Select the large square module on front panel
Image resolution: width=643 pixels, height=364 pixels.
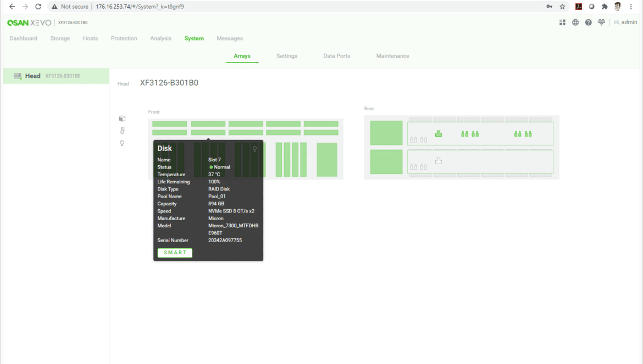tap(327, 160)
